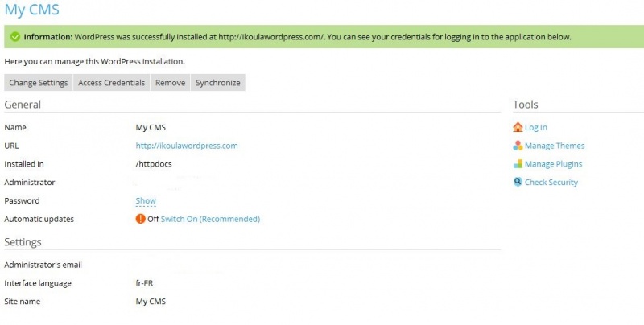Follow the Log In text link

[536, 127]
